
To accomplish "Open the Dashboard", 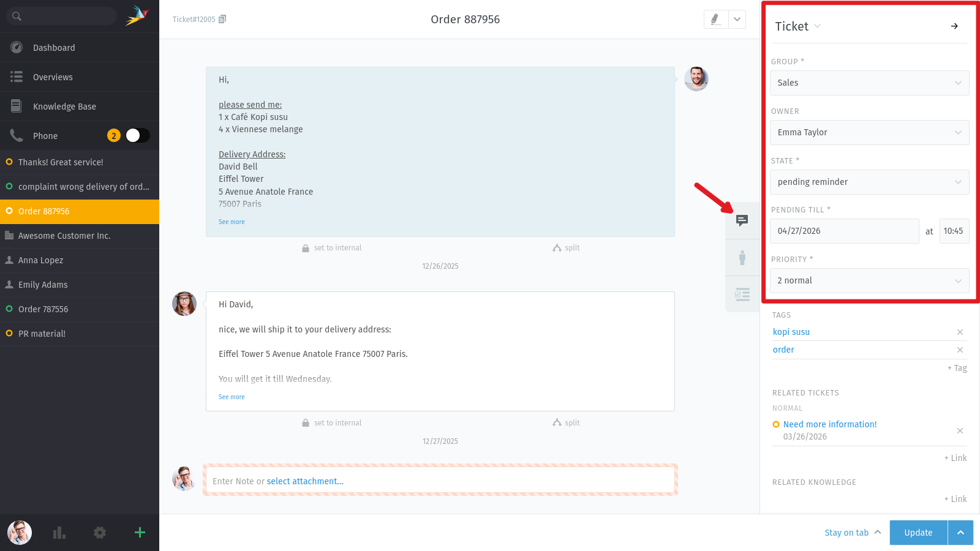I will tap(80, 48).
